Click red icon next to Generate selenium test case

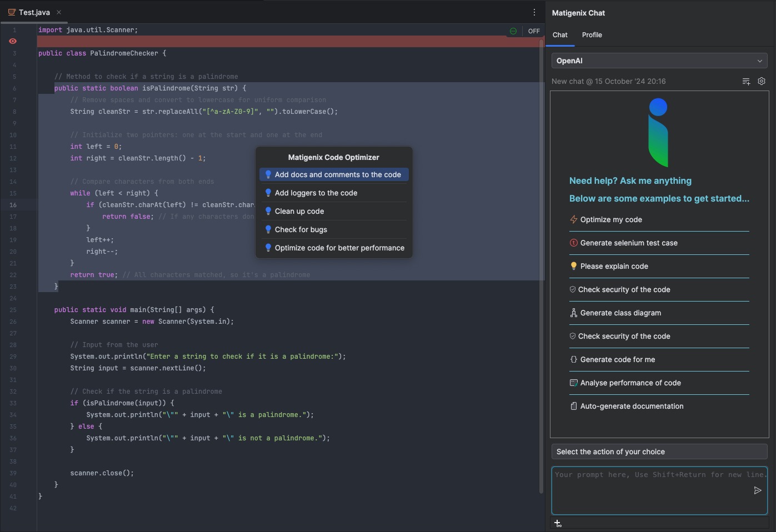pyautogui.click(x=574, y=243)
